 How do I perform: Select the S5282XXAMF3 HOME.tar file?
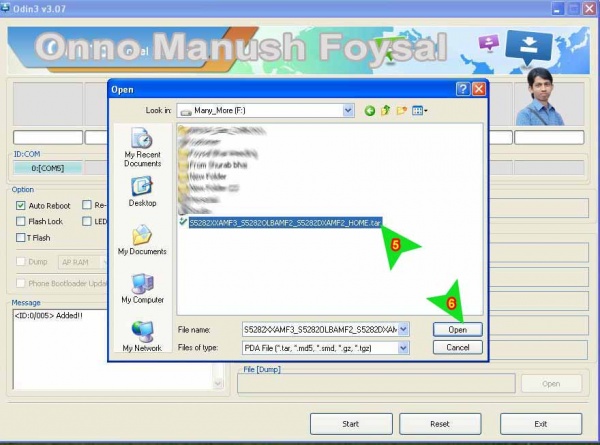[285, 223]
